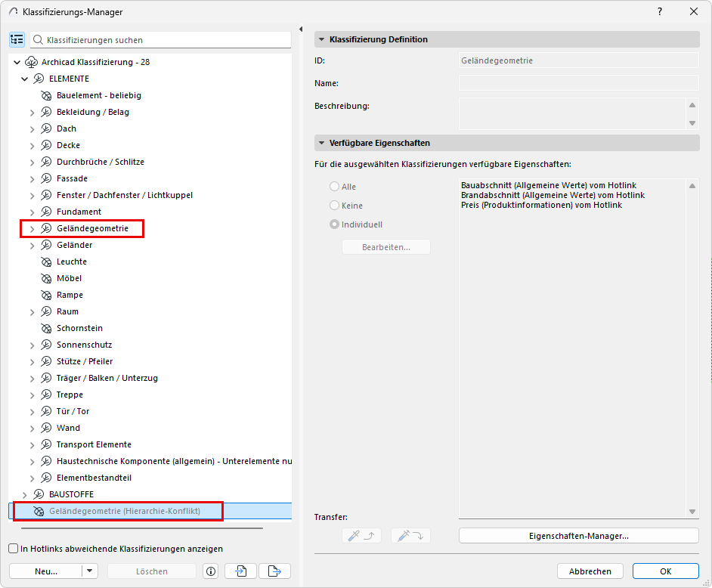Expand the Sonnenschutz node

click(33, 345)
